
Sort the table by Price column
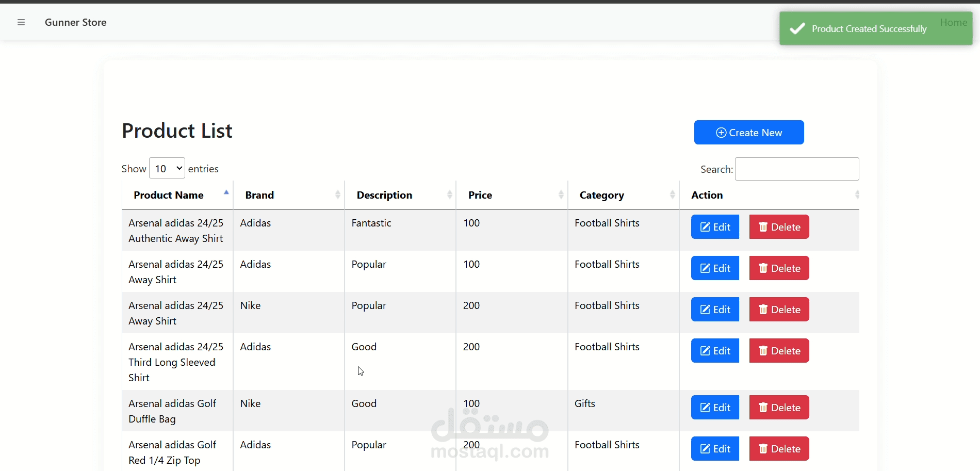pyautogui.click(x=512, y=195)
